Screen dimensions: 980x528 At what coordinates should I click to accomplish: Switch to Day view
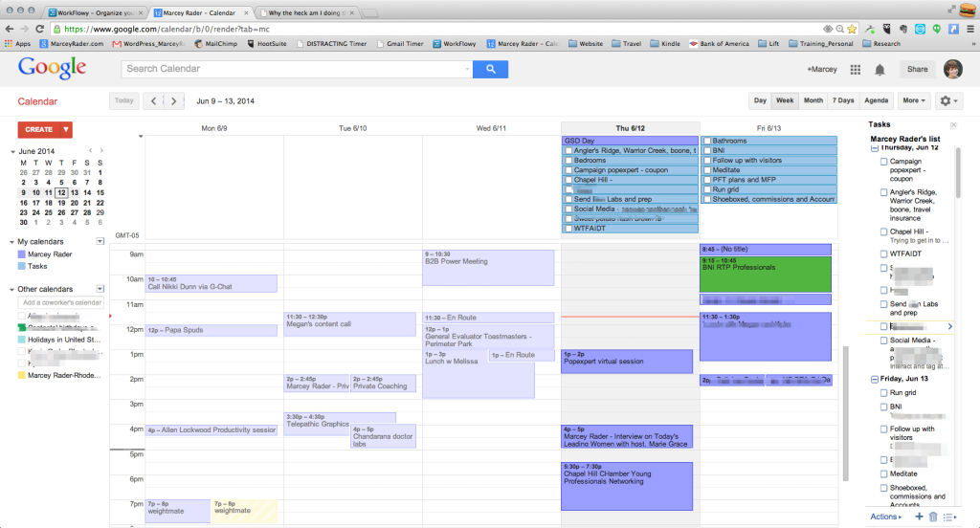click(x=759, y=100)
